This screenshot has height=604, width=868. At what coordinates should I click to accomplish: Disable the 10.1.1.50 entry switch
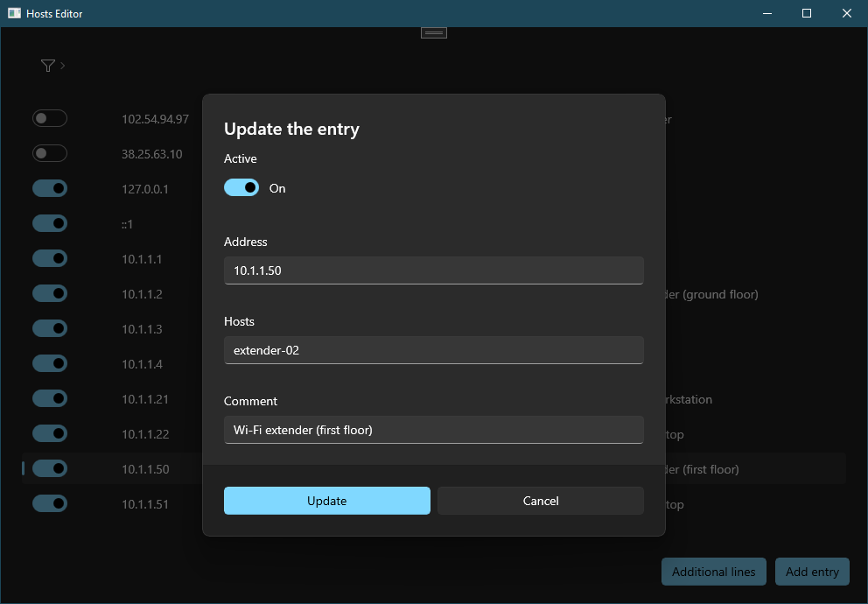[x=50, y=468]
